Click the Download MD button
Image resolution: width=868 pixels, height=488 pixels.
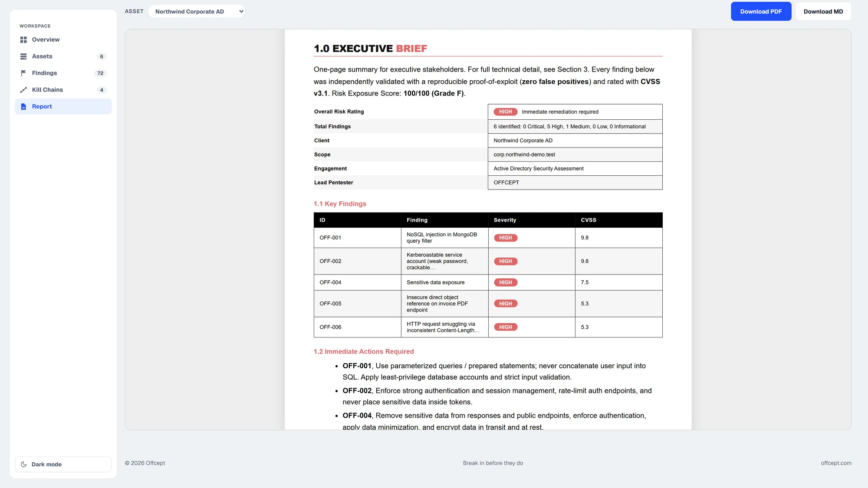pyautogui.click(x=823, y=11)
